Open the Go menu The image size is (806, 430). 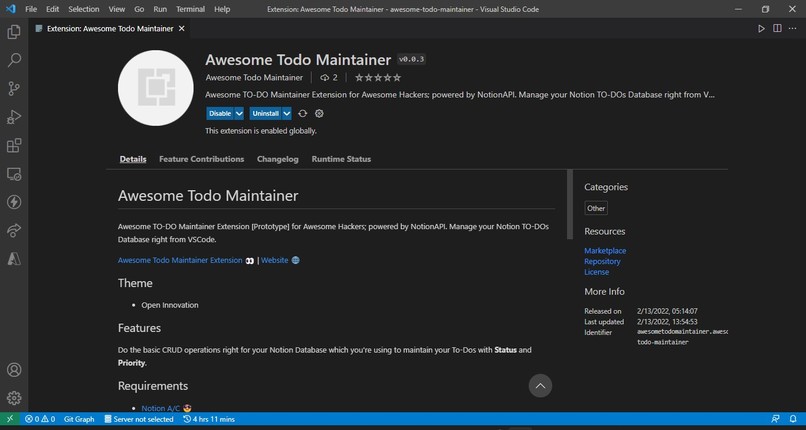pos(139,9)
